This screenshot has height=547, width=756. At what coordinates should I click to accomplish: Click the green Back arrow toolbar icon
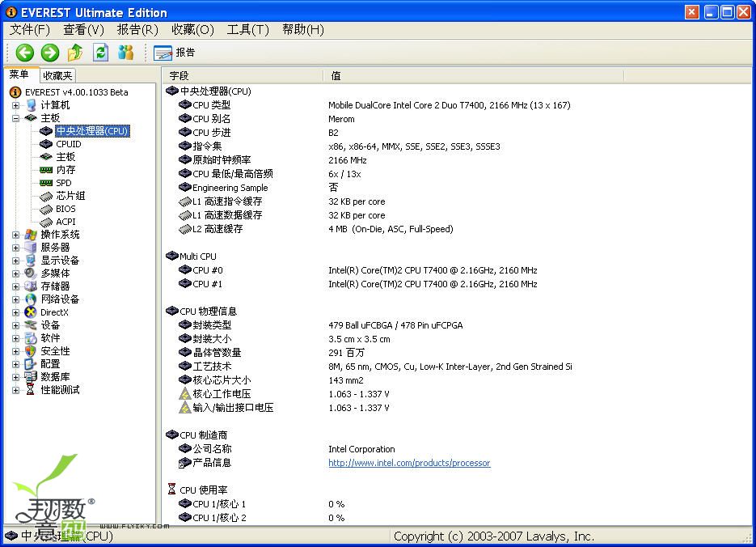tap(24, 53)
